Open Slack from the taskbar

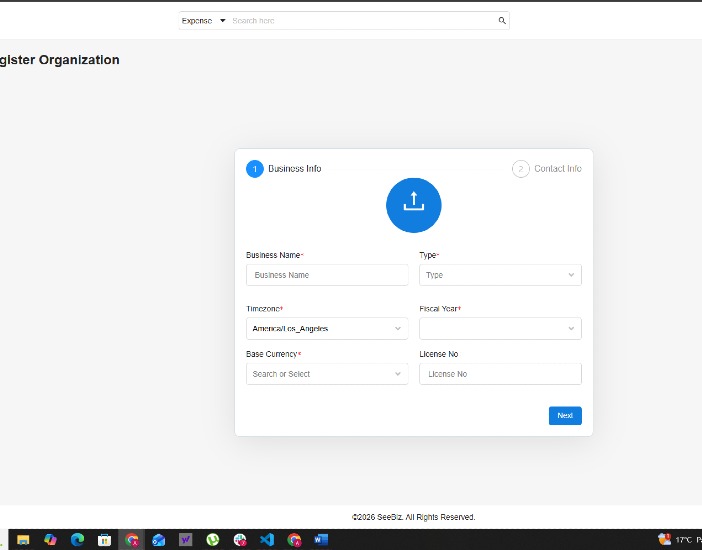pyautogui.click(x=240, y=540)
